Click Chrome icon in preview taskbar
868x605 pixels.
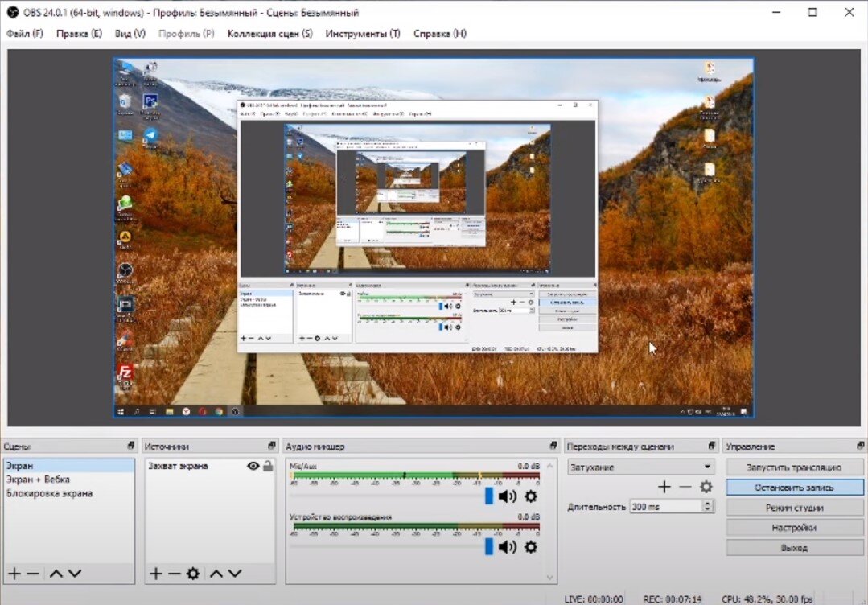(220, 411)
